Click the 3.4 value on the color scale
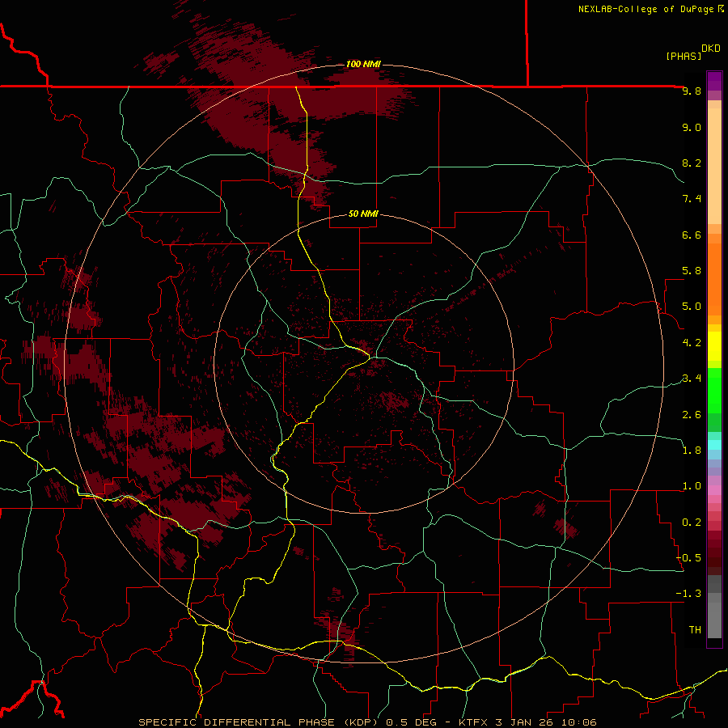Viewport: 728px width, 728px height. click(692, 379)
